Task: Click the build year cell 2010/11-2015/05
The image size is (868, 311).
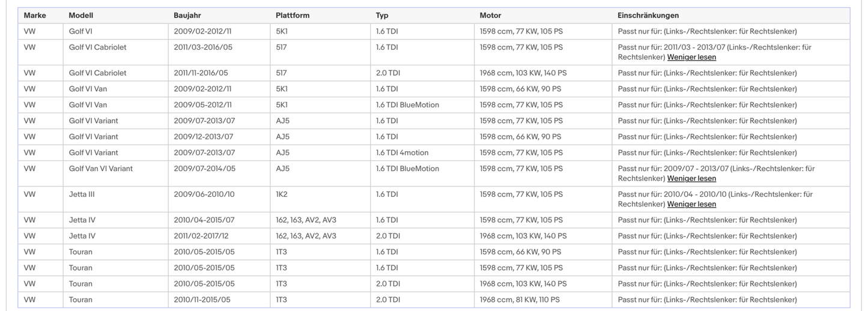Action: (202, 300)
